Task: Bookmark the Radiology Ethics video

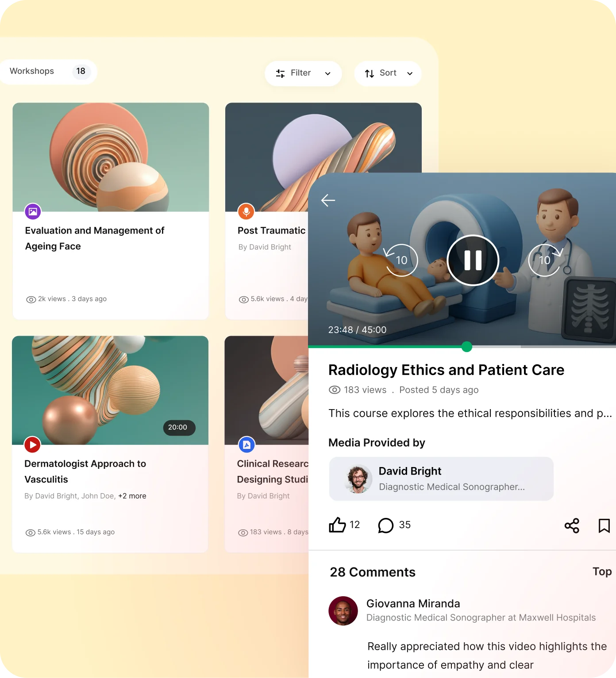Action: pyautogui.click(x=604, y=526)
